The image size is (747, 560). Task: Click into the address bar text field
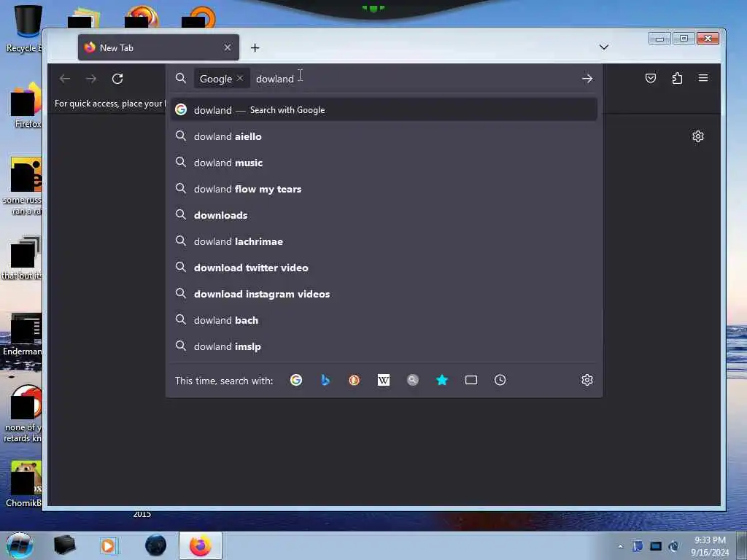[x=414, y=79]
